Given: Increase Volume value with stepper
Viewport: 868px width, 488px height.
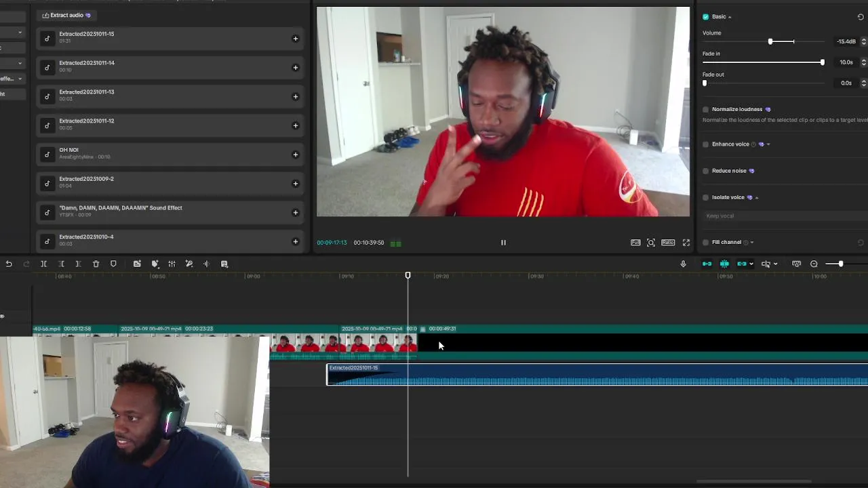Looking at the screenshot, I should pos(863,39).
